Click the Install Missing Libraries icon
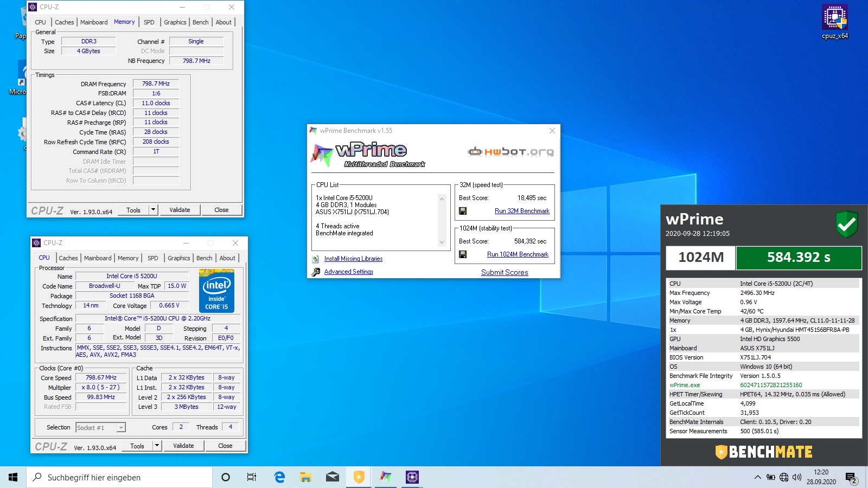The height and width of the screenshot is (488, 868). pyautogui.click(x=316, y=259)
